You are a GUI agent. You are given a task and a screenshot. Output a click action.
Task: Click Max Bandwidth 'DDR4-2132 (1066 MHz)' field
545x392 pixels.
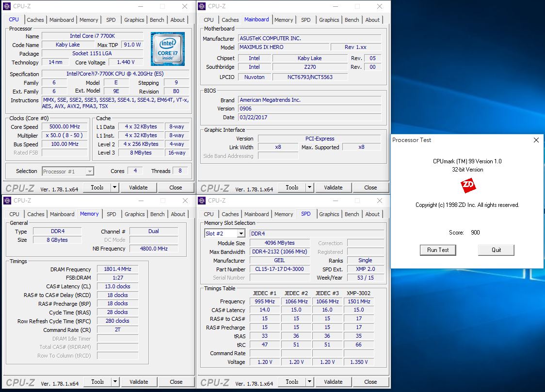click(x=279, y=252)
